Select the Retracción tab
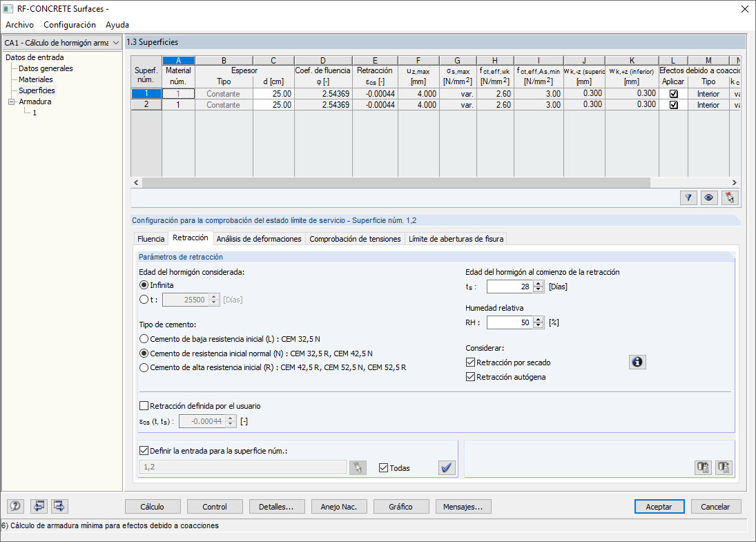This screenshot has height=542, width=756. (191, 238)
